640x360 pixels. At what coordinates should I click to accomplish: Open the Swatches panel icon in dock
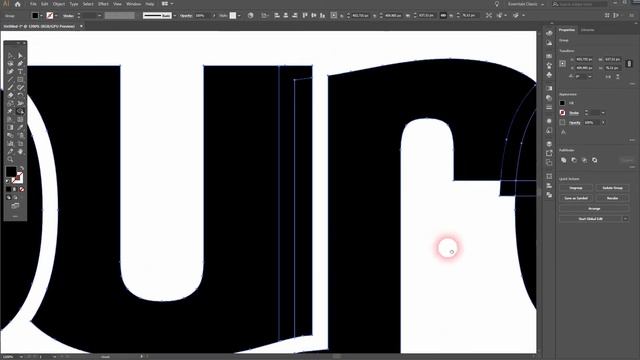[549, 56]
